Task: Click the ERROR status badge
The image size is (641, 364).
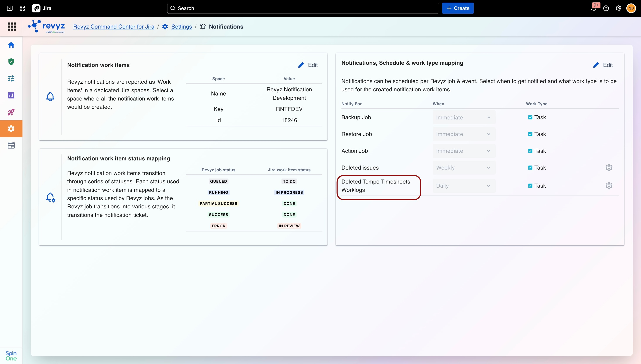Action: coord(218,226)
